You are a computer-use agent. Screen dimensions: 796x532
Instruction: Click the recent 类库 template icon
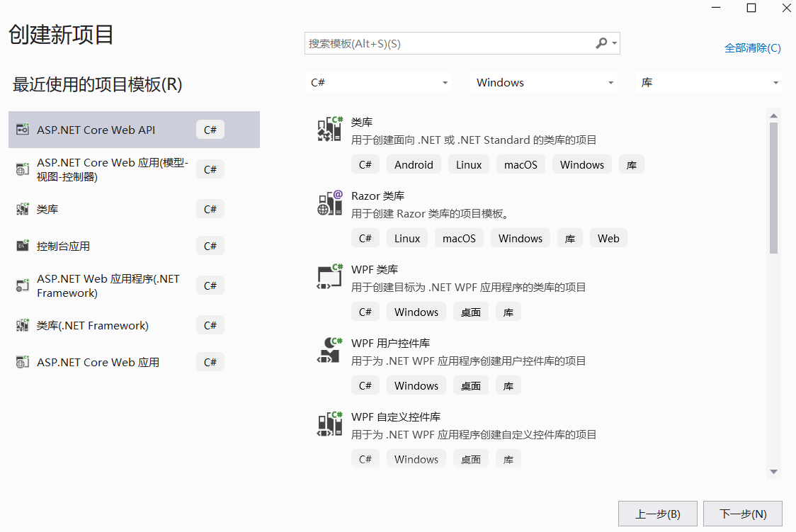tap(23, 209)
